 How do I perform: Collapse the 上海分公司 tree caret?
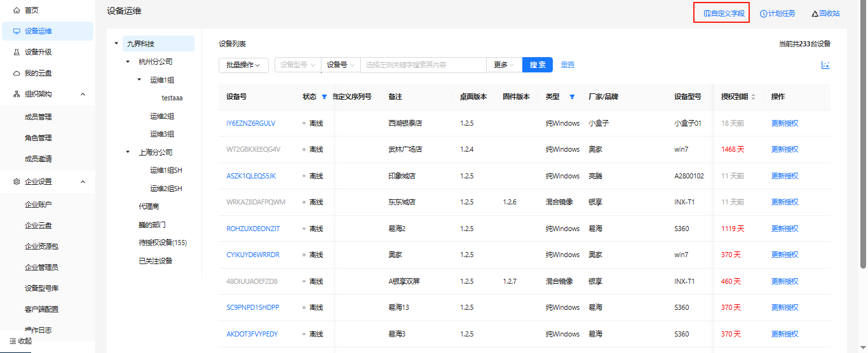(x=128, y=152)
